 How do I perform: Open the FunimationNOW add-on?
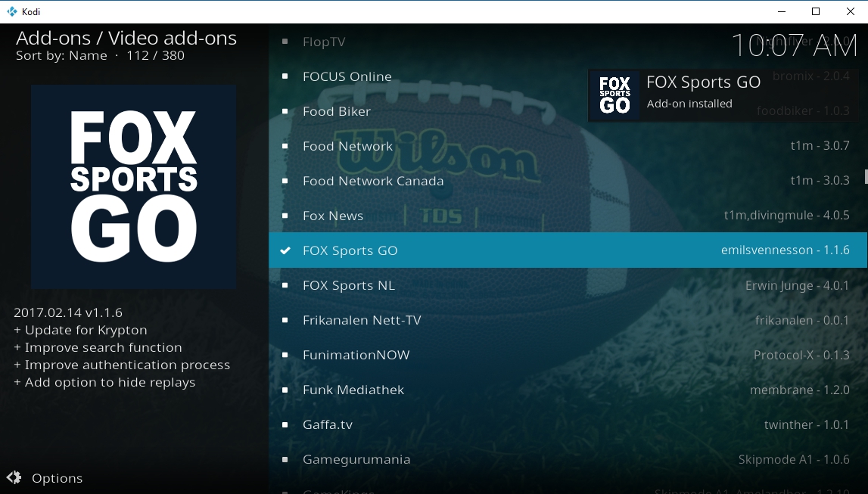[x=568, y=355]
